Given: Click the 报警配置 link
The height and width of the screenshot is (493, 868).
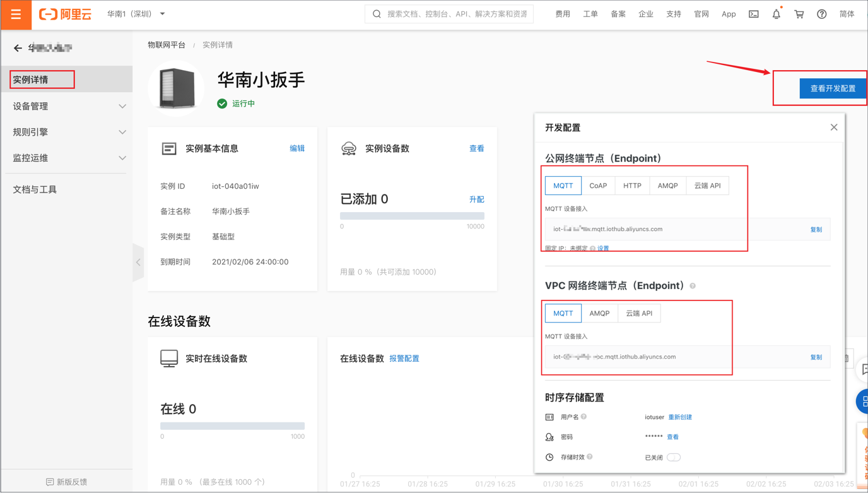Looking at the screenshot, I should point(404,359).
